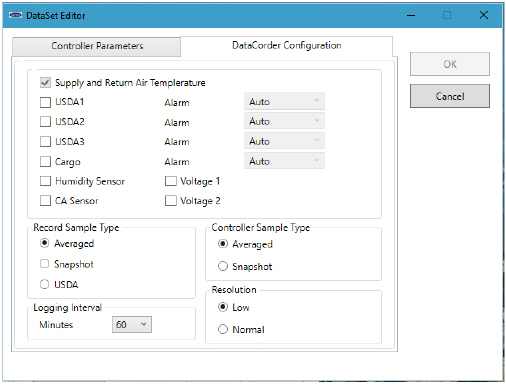Enable the Voltage 1 checkbox
This screenshot has width=506, height=385.
171,181
